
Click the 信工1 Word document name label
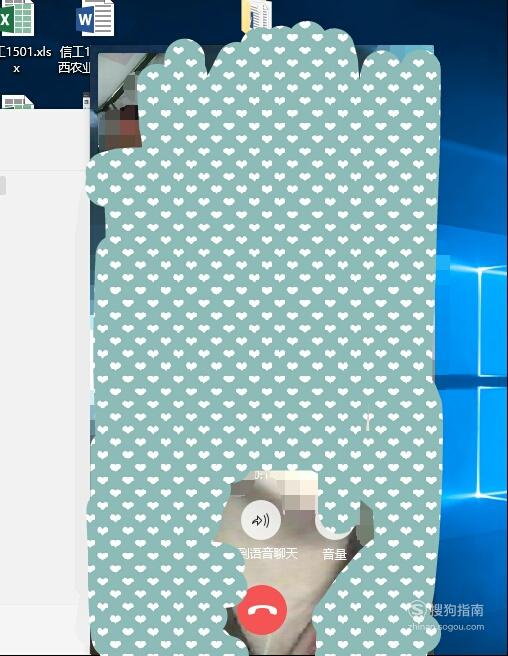click(74, 60)
